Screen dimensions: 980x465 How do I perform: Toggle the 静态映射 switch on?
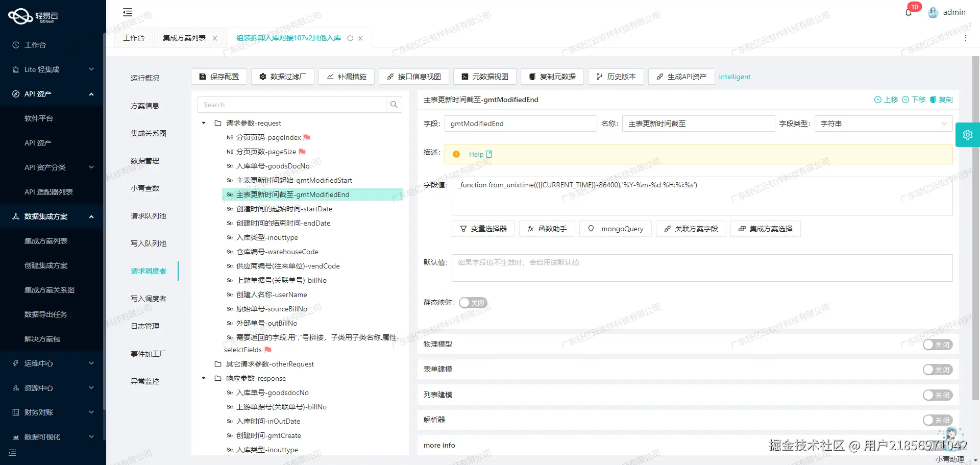coord(473,302)
